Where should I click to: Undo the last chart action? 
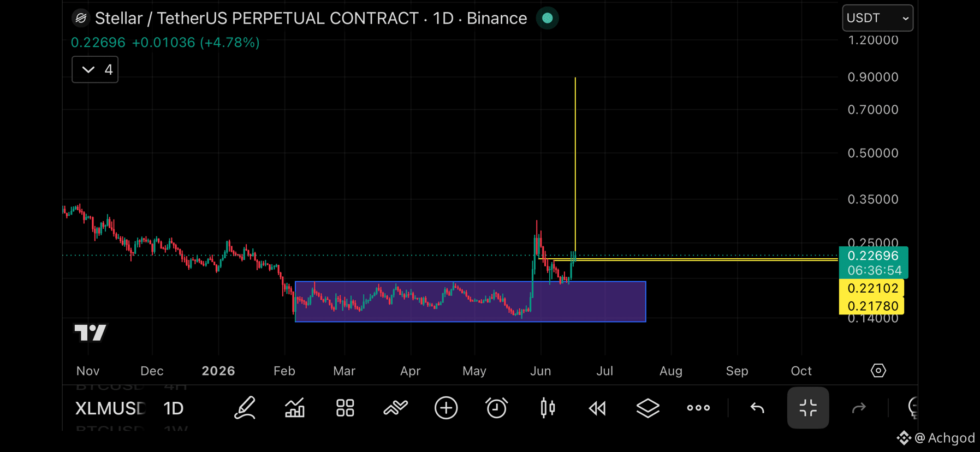point(757,408)
